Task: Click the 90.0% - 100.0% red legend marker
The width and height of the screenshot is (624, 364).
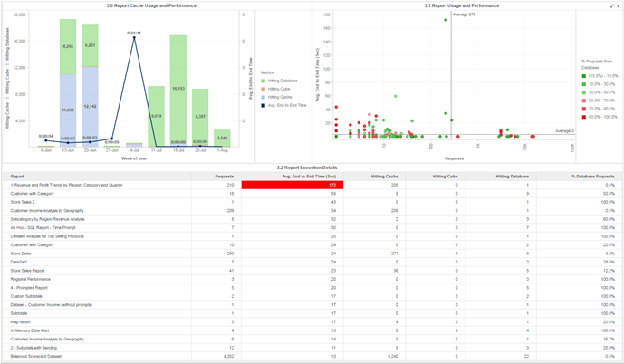Action: pos(584,116)
